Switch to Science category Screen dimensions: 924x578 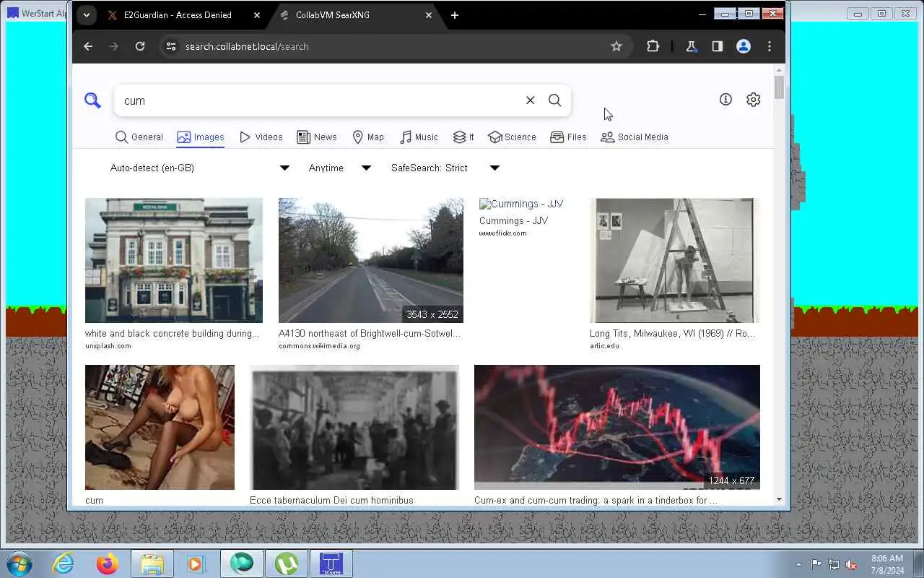tap(512, 137)
